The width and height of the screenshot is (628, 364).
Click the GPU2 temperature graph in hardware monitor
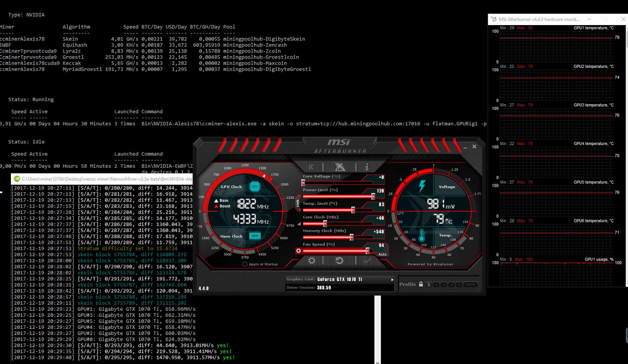(x=557, y=85)
